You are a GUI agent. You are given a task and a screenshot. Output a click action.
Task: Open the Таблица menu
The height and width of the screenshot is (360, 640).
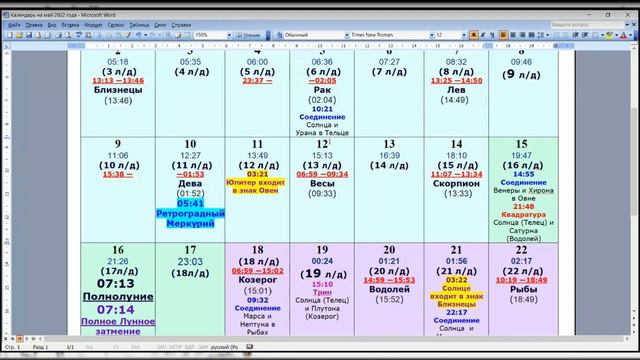point(139,25)
